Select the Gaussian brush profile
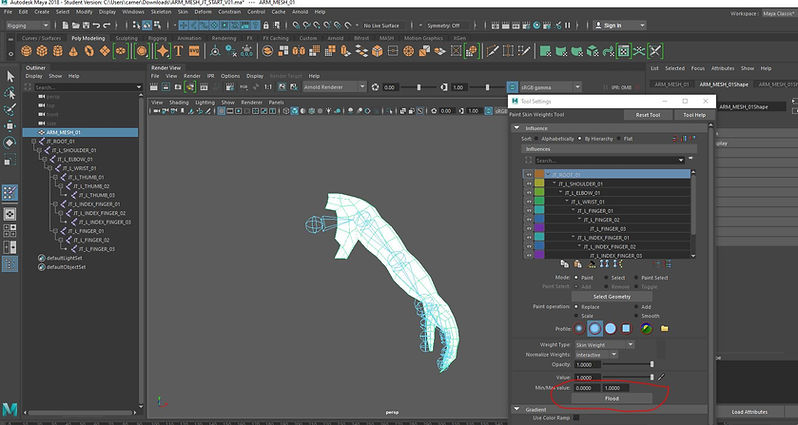 (x=579, y=328)
